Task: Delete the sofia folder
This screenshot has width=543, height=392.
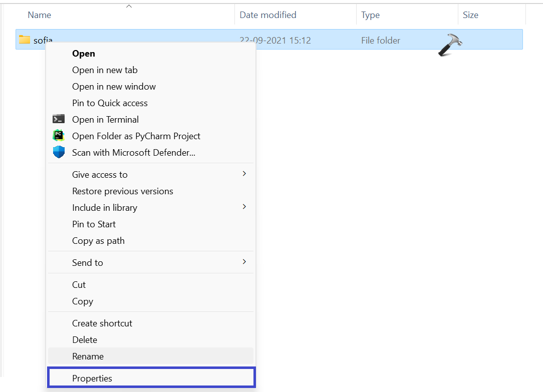Action: (84, 339)
